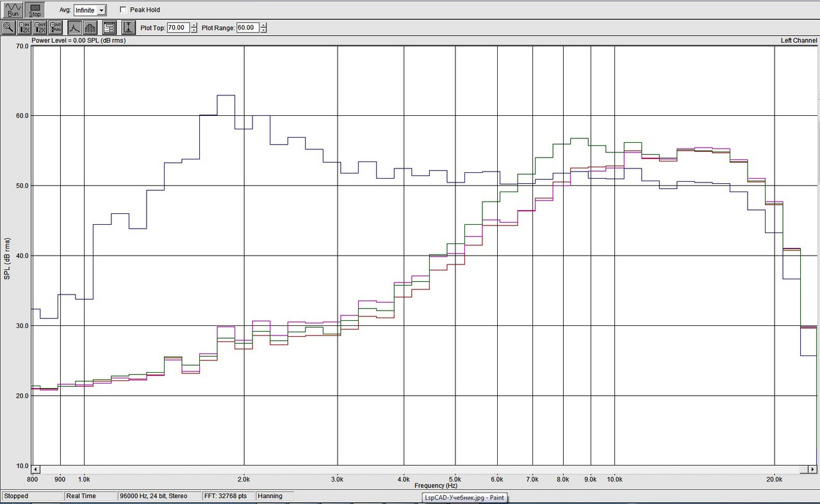Zoom in 2X on the plot

coord(24,28)
